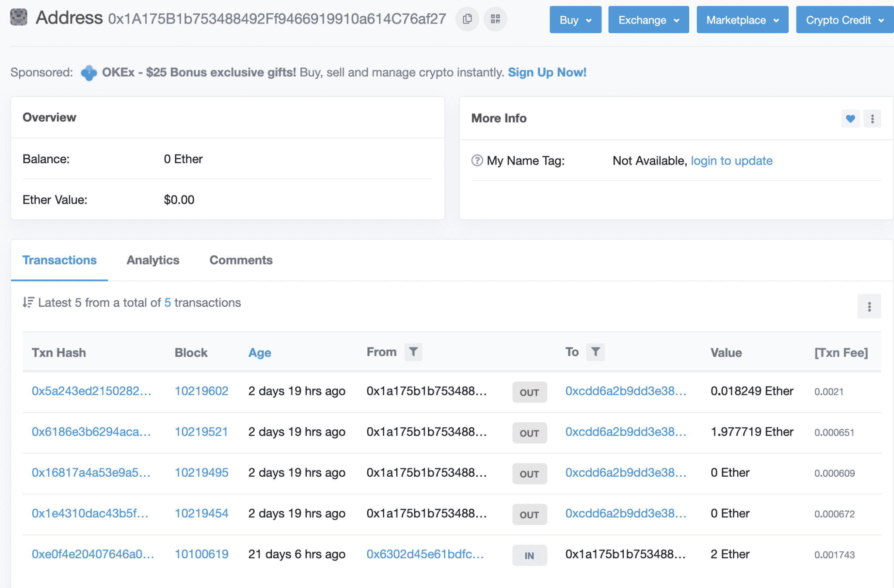Open transaction 0x16817a4a53e9a5...
Viewport: 894px width, 588px height.
(x=91, y=472)
